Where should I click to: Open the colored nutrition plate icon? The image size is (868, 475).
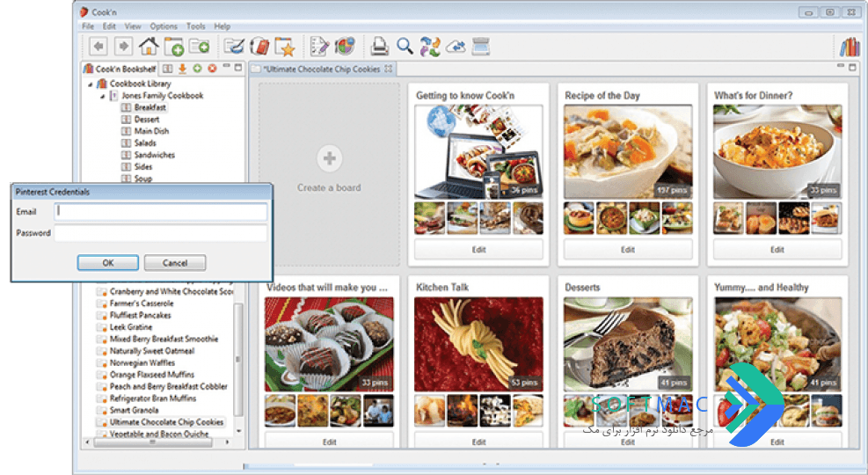point(345,47)
